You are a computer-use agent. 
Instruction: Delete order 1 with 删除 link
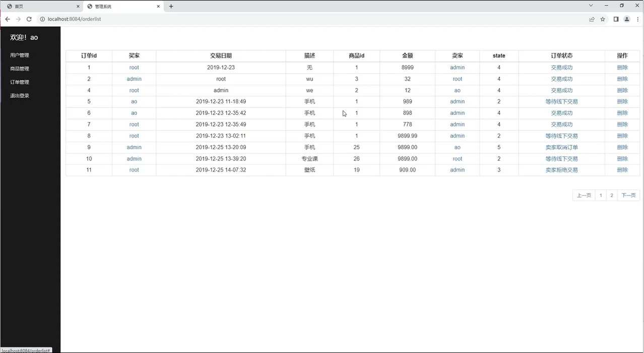click(x=622, y=68)
